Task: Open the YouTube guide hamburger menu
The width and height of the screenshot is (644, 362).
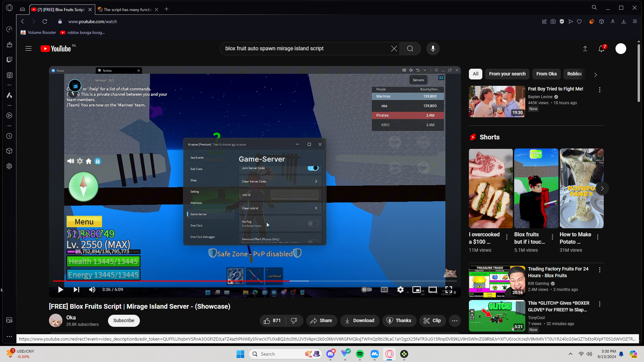Action: [29, 49]
